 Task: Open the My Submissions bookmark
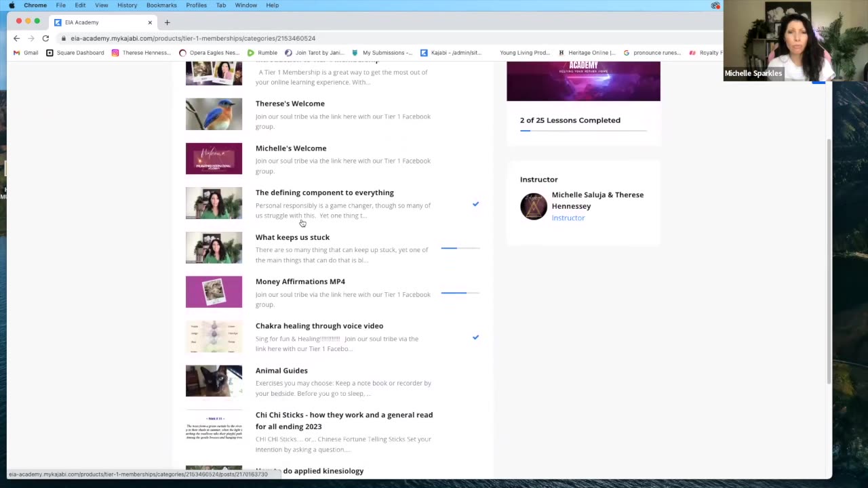[382, 53]
